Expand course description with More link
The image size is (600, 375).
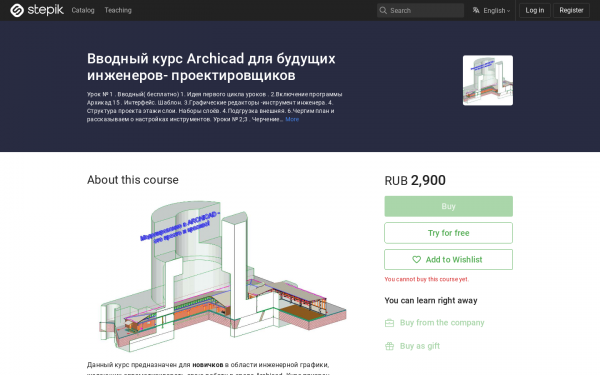click(292, 119)
